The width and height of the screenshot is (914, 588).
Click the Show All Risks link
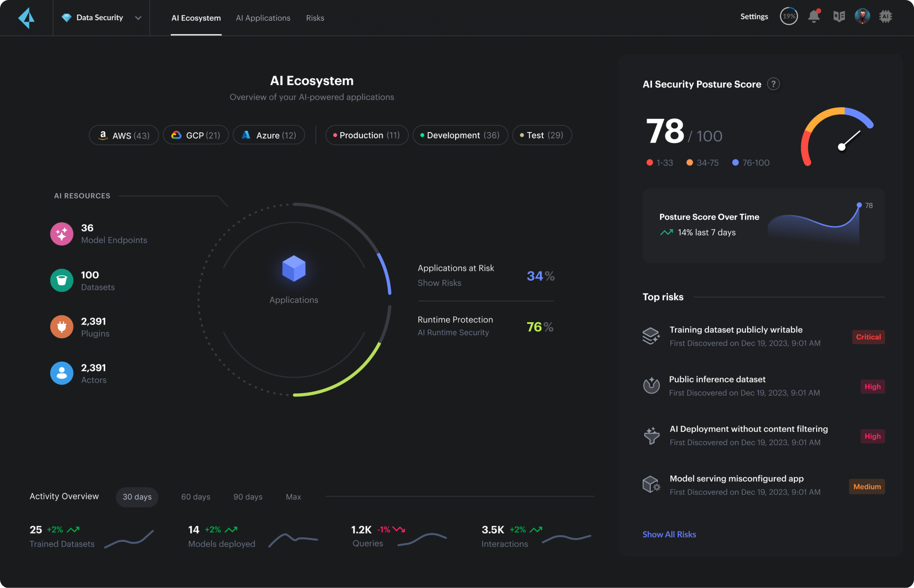point(669,534)
